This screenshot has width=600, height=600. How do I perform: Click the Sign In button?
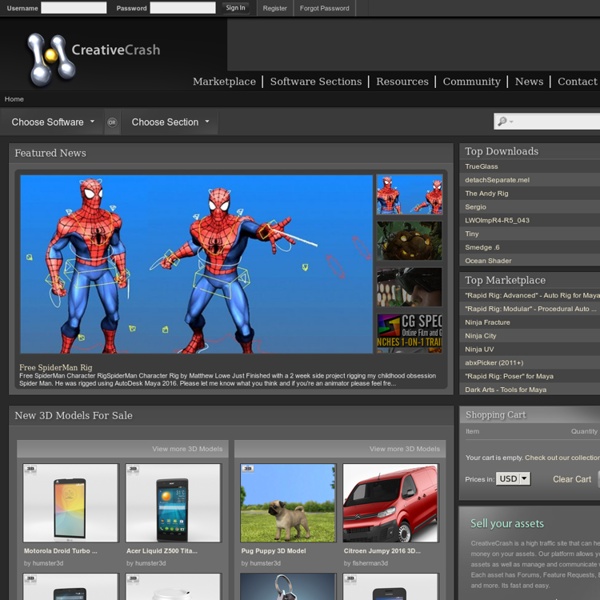[235, 8]
